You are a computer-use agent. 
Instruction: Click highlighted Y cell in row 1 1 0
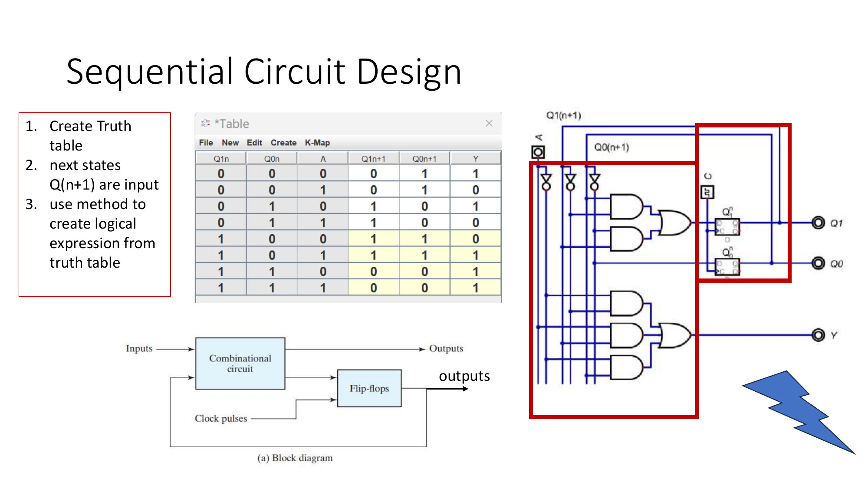pyautogui.click(x=476, y=272)
